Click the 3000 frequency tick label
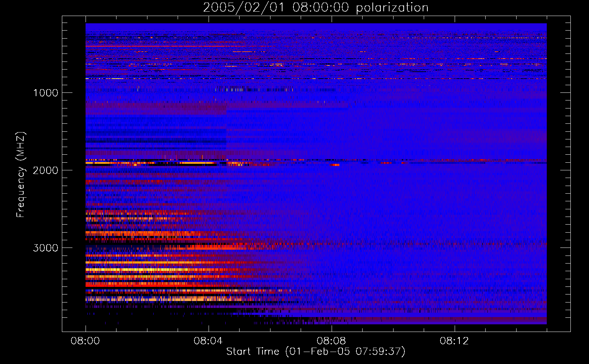The height and width of the screenshot is (364, 589). [x=46, y=248]
